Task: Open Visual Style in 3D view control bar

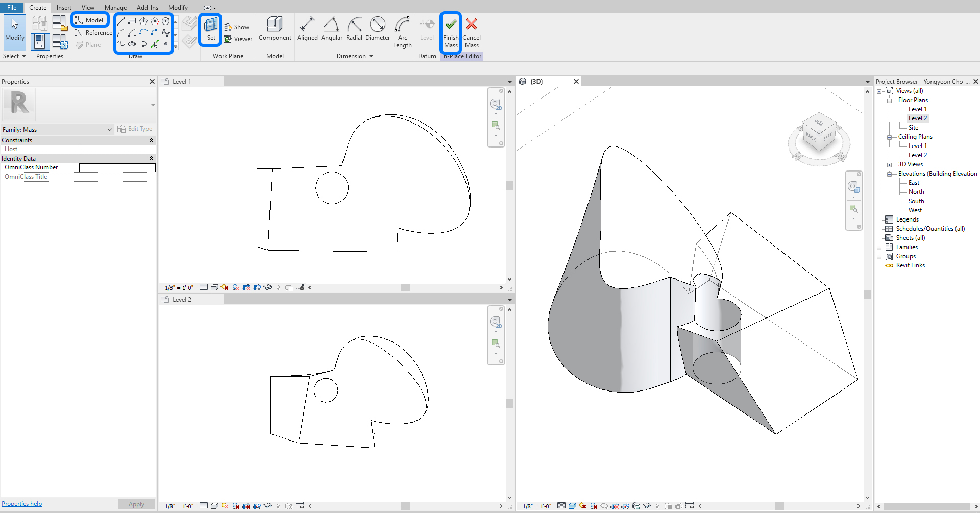Action: pos(572,506)
